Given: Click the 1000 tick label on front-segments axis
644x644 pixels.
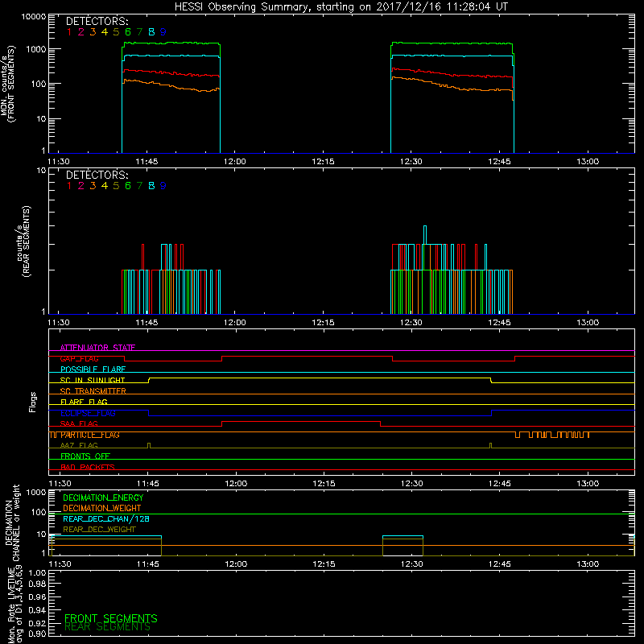Looking at the screenshot, I should (36, 49).
